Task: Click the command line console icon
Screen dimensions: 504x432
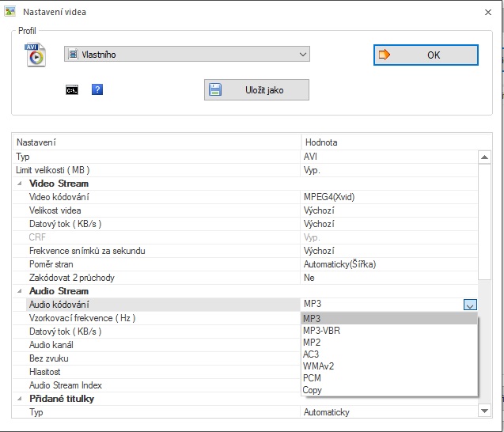Action: pos(72,90)
